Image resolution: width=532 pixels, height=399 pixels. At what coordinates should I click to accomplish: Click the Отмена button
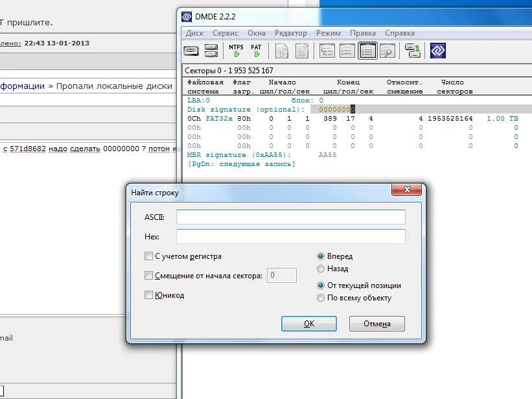(377, 324)
